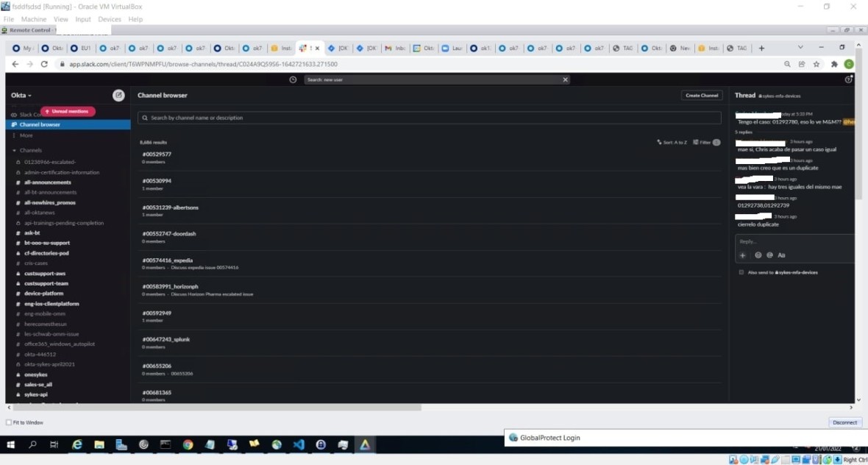The width and height of the screenshot is (868, 465).
Task: Share this page using the share icon
Action: 802,64
